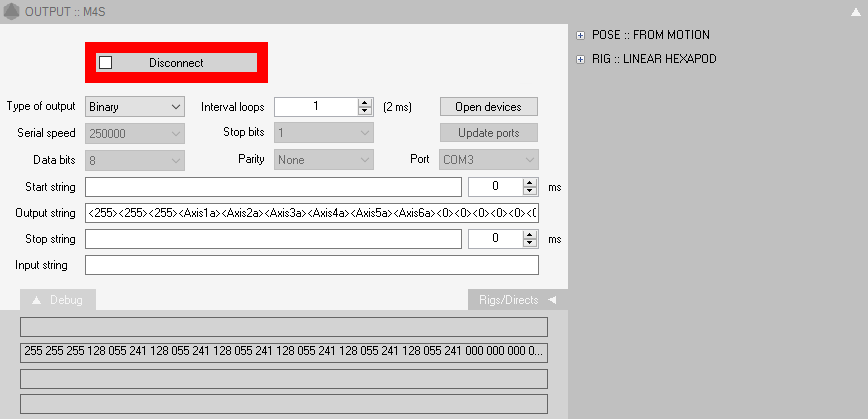Click into the Stop string field
868x419 pixels.
tap(273, 239)
